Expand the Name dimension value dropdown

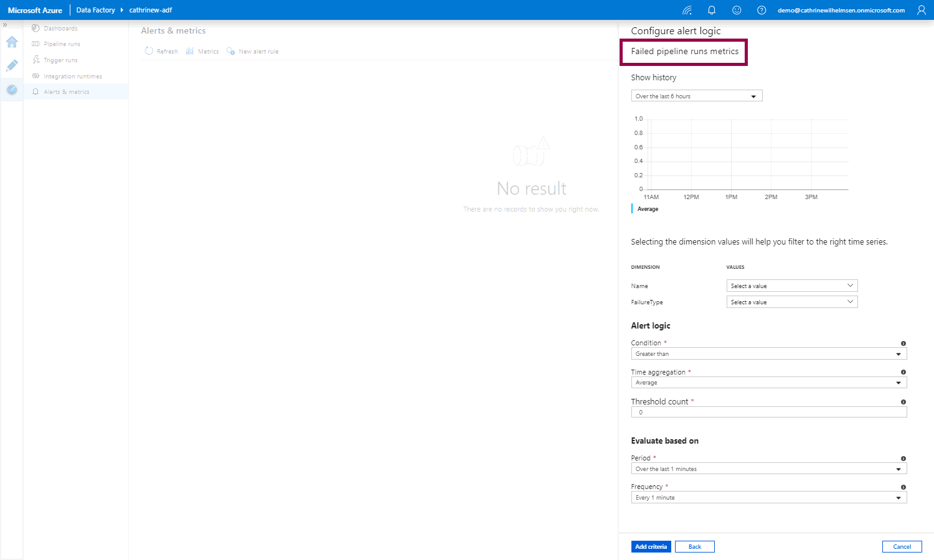(x=791, y=286)
